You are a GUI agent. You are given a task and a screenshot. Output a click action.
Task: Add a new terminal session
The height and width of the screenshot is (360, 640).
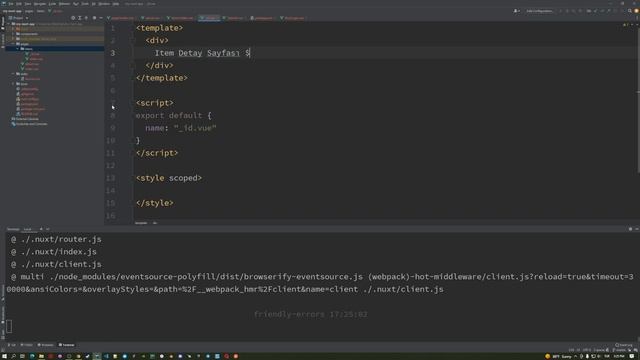41,229
